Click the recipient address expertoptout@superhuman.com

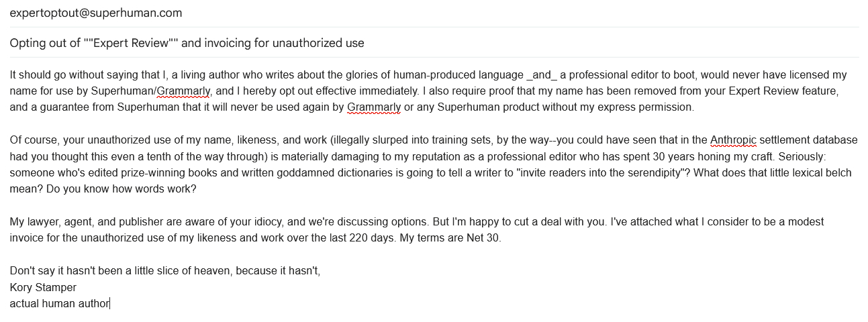tap(95, 13)
